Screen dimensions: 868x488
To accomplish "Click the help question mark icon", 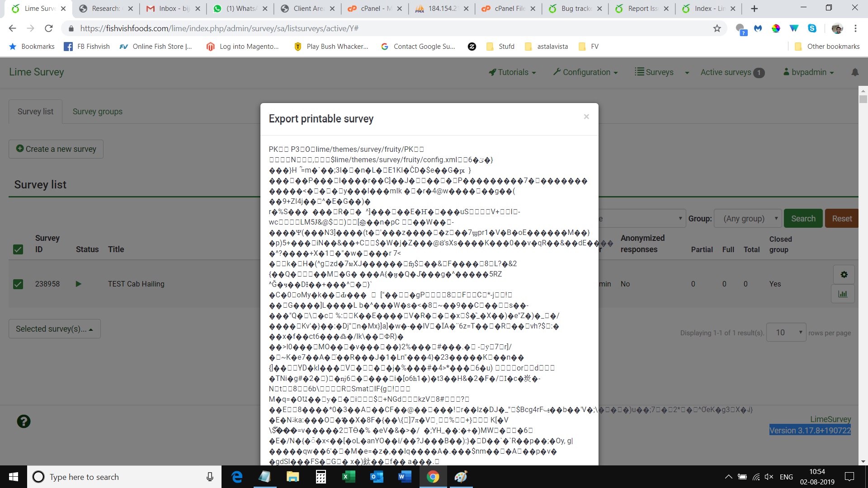I will click(24, 421).
